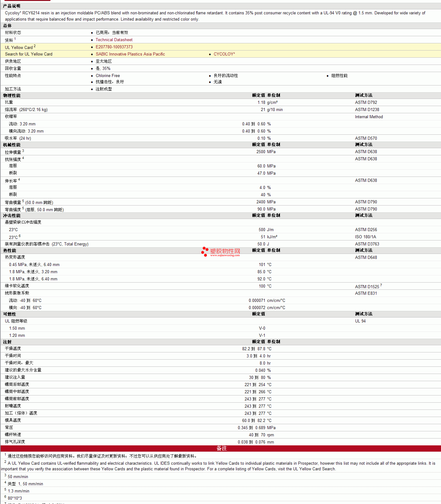Viewport: 441px width, 504px height.
Task: Select mold temperature 60.0 到 82.2 °C
Action: (x=257, y=421)
